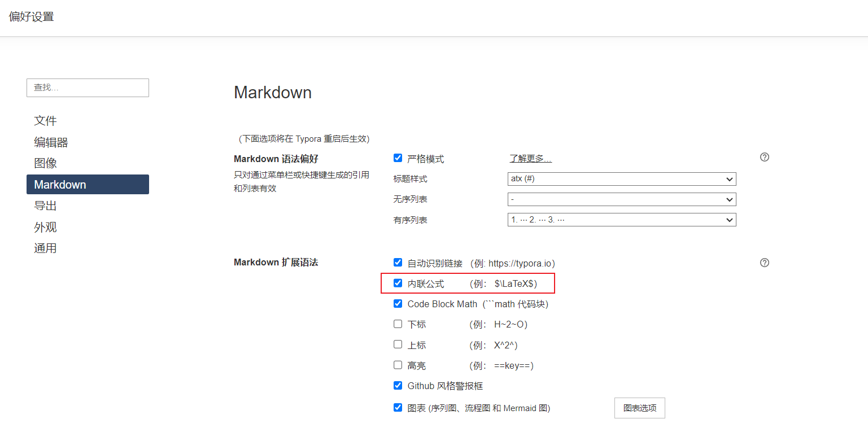Disable the 内联公式 checkbox
The height and width of the screenshot is (432, 868).
point(398,283)
